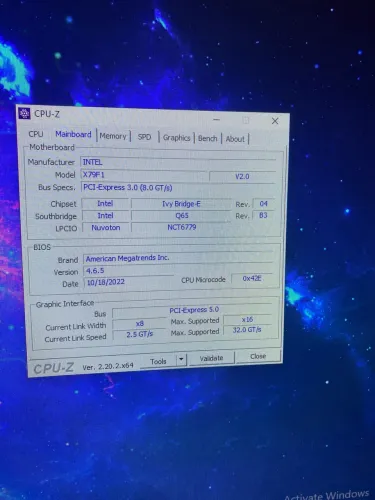Switch to the SPD tab
Screen dimensions: 375x500
144,137
